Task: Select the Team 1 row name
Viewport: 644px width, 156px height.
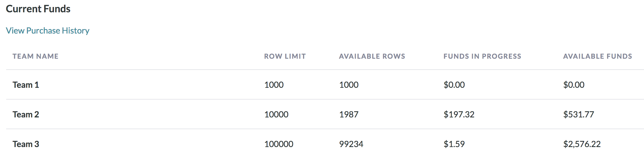Action: pyautogui.click(x=26, y=85)
